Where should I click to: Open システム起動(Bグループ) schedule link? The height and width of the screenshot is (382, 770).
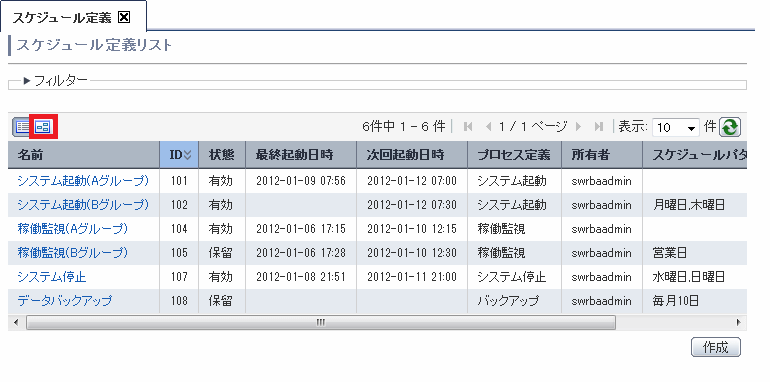point(83,205)
